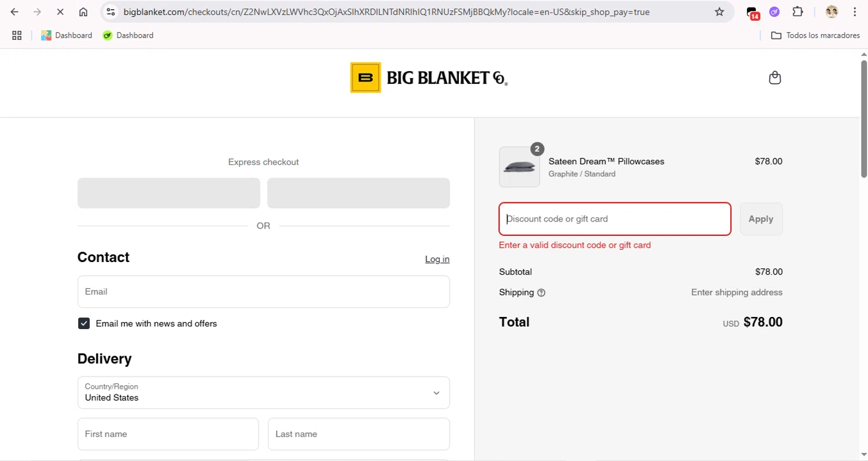Click the Log in link
This screenshot has height=461, width=868.
pos(437,259)
